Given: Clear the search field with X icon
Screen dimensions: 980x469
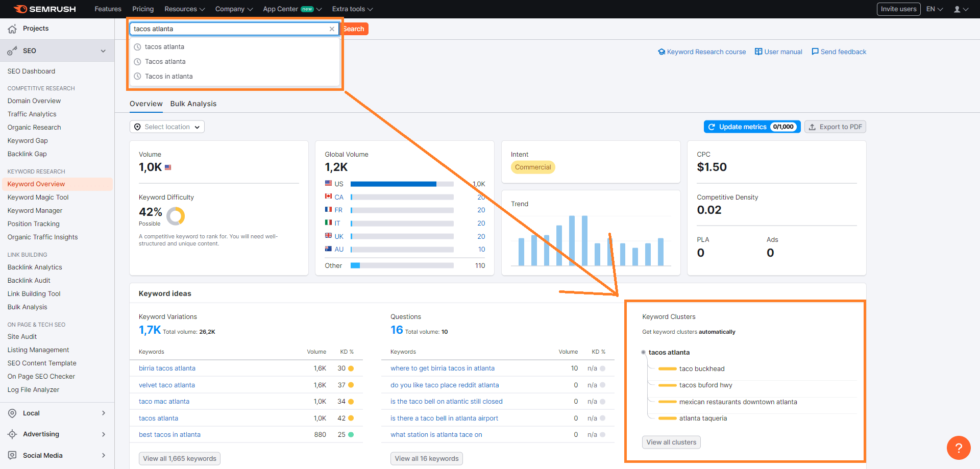Looking at the screenshot, I should [x=332, y=29].
